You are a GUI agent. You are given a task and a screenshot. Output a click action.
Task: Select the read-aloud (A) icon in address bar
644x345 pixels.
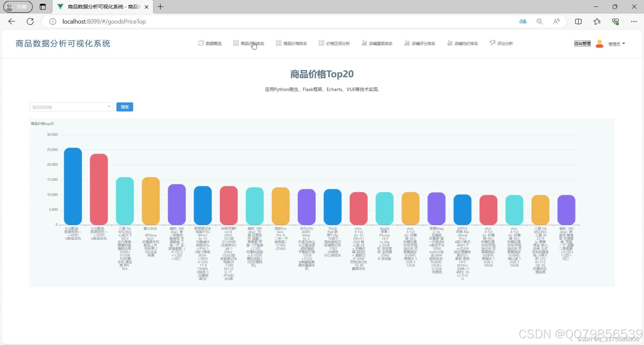click(556, 21)
